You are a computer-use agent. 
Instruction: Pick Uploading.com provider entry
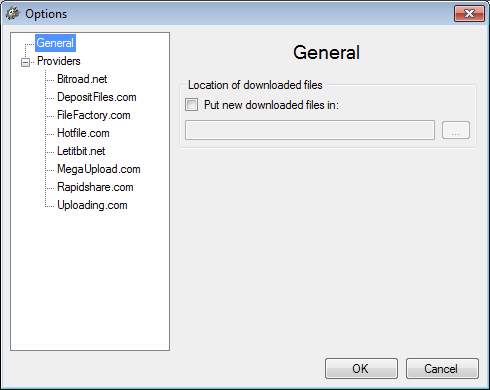pos(92,205)
